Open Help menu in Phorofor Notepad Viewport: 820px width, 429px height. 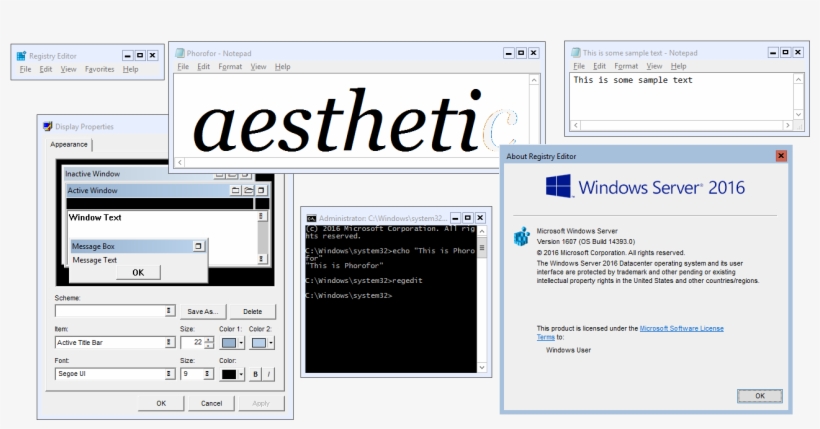282,66
